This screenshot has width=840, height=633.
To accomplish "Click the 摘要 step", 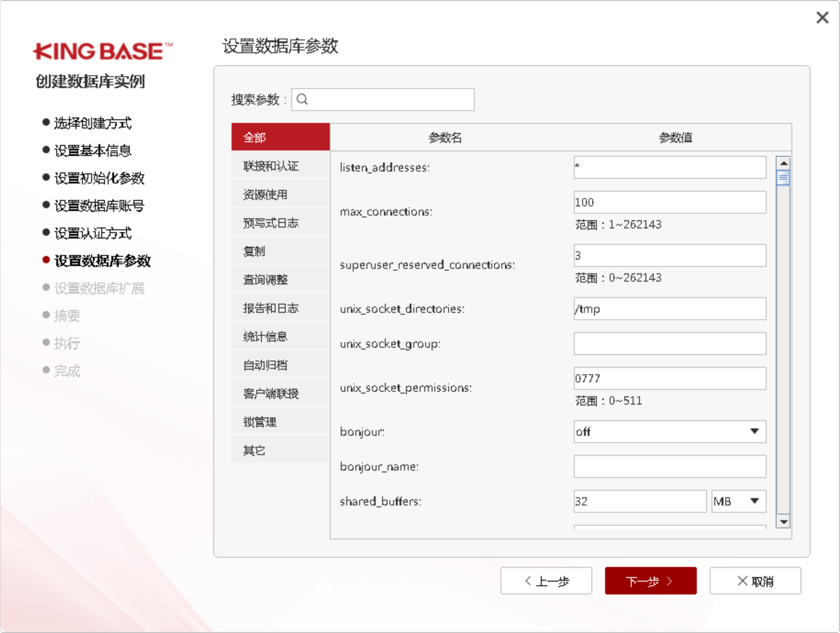I will (67, 316).
